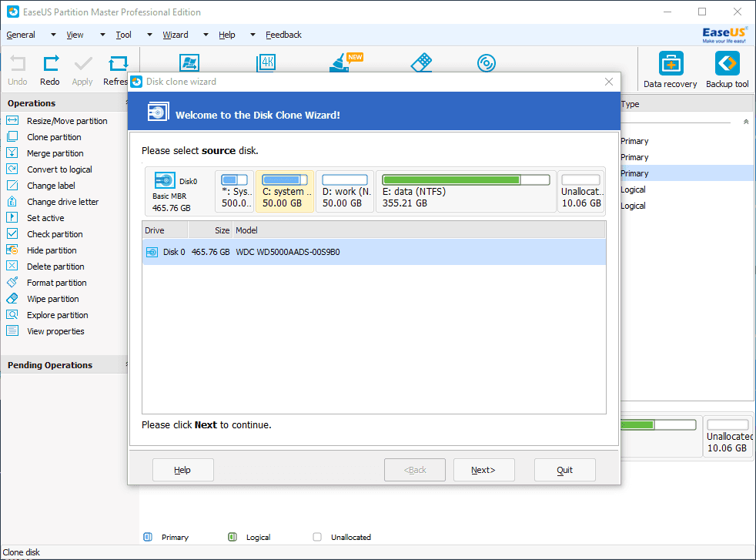Image resolution: width=756 pixels, height=560 pixels.
Task: Click Next in the Disk Clone Wizard
Action: tap(483, 469)
